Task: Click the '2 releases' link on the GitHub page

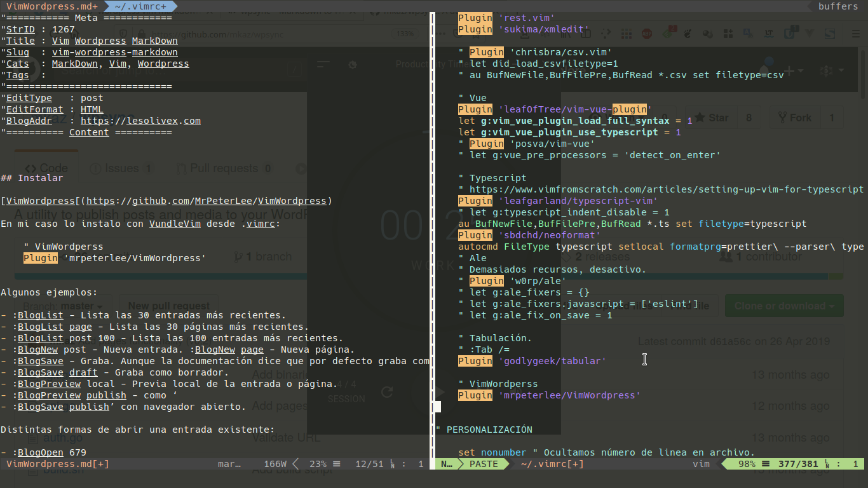Action: (595, 257)
